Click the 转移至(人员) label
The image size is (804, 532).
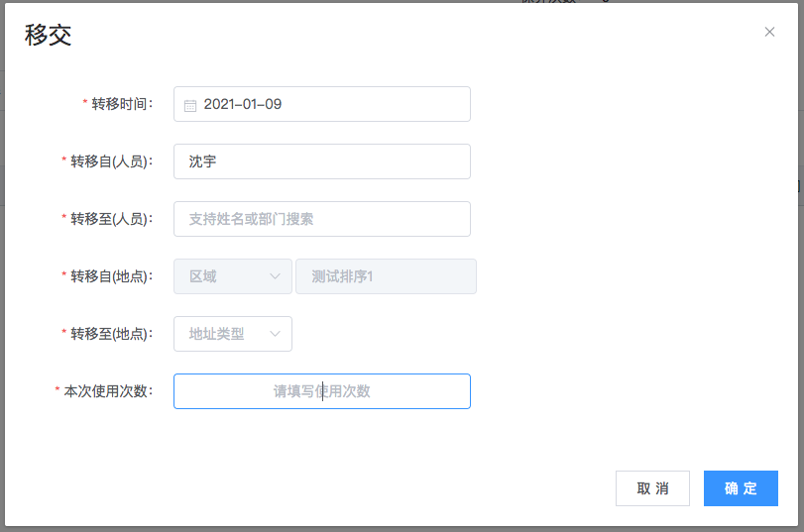point(111,219)
